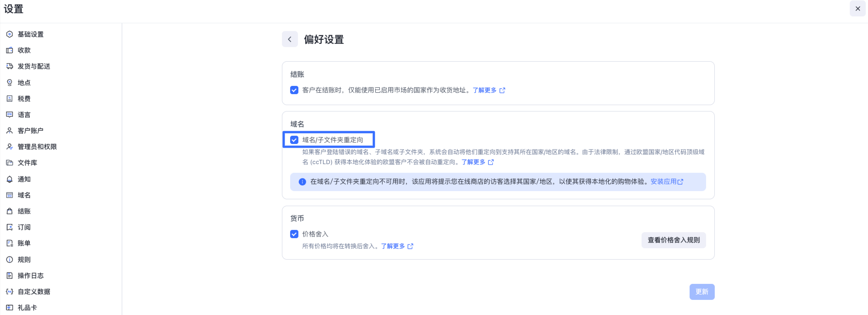Viewport: 868px width, 315px height.
Task: Uncheck the checkout country restriction checkbox
Action: click(294, 90)
